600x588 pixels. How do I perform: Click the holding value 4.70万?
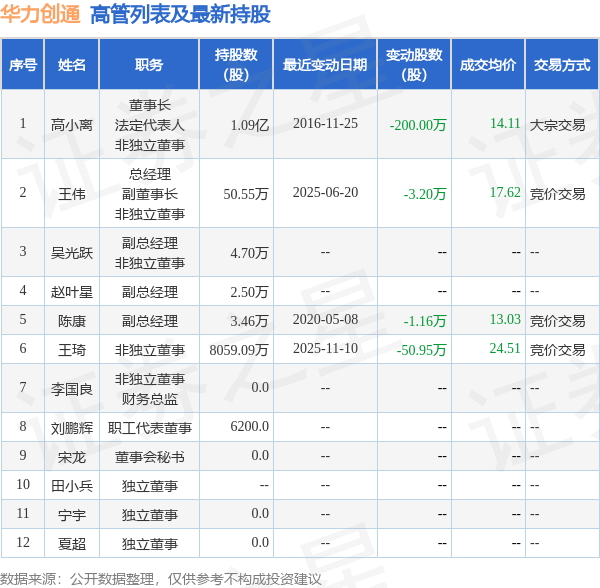click(249, 252)
